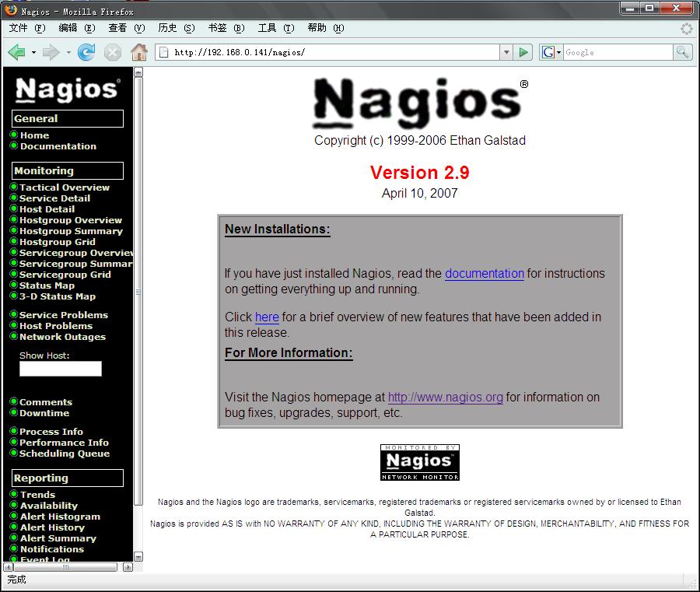This screenshot has width=700, height=592.
Task: Click the Firefox logo in the title bar
Action: pos(11,10)
